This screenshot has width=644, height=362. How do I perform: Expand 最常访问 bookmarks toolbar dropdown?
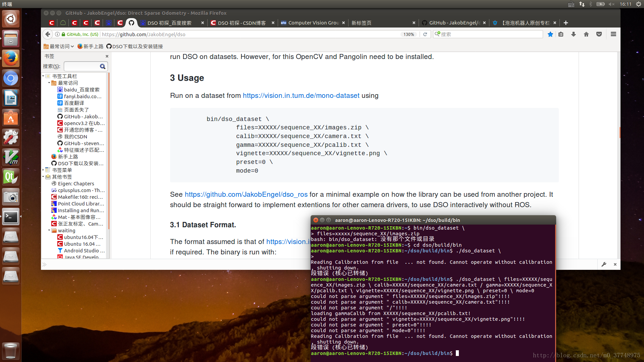coord(59,46)
